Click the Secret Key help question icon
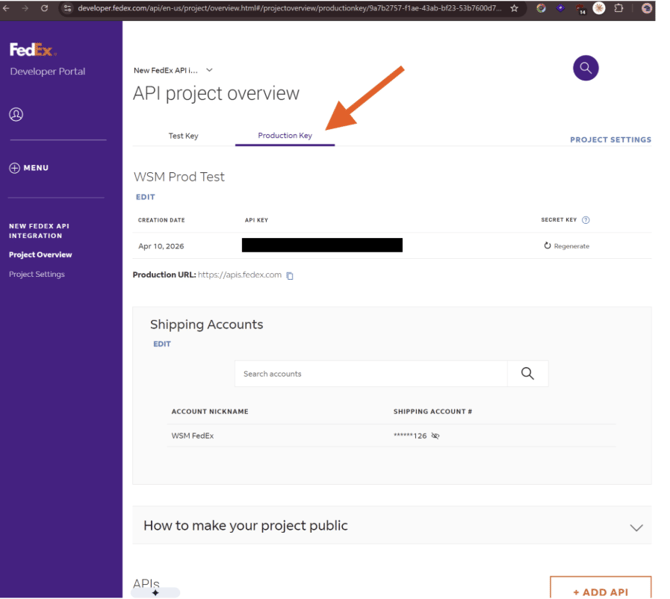Viewport: 670px width, 599px height. tap(586, 220)
